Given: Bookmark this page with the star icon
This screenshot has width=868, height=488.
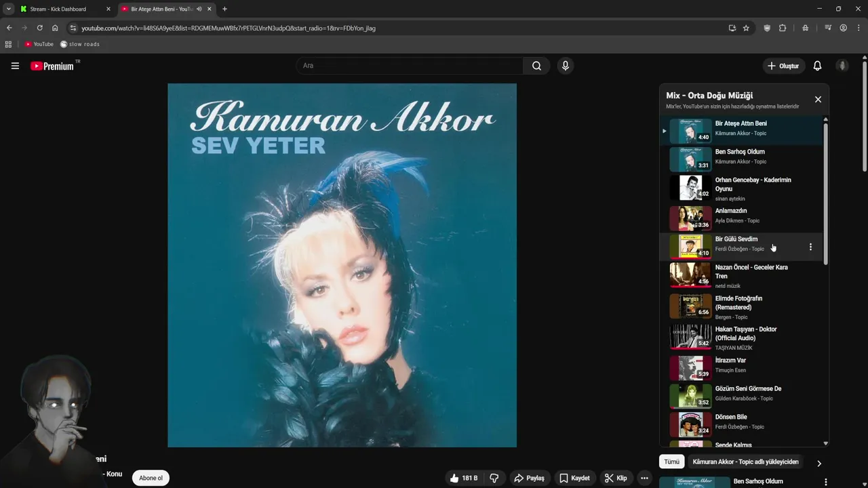Looking at the screenshot, I should (746, 28).
